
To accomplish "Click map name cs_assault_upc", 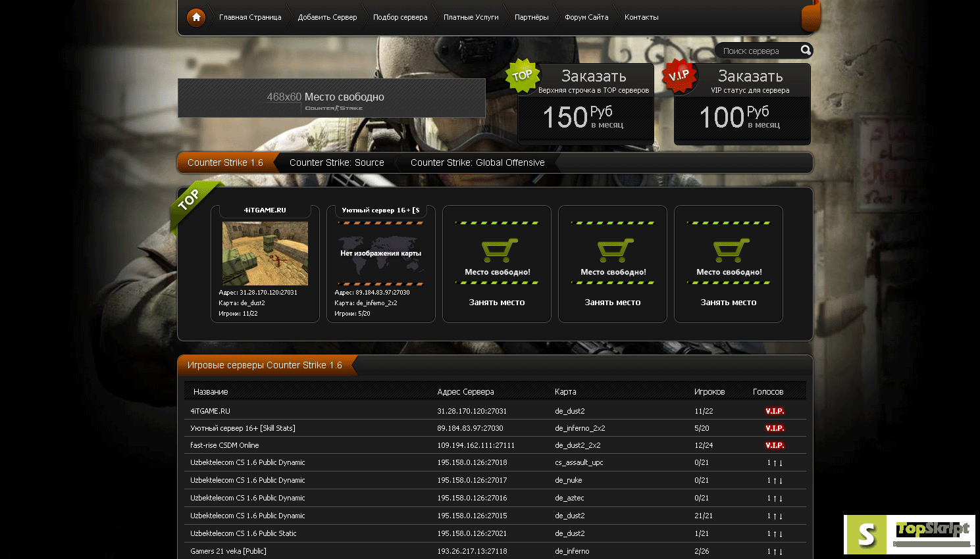I will [x=579, y=462].
